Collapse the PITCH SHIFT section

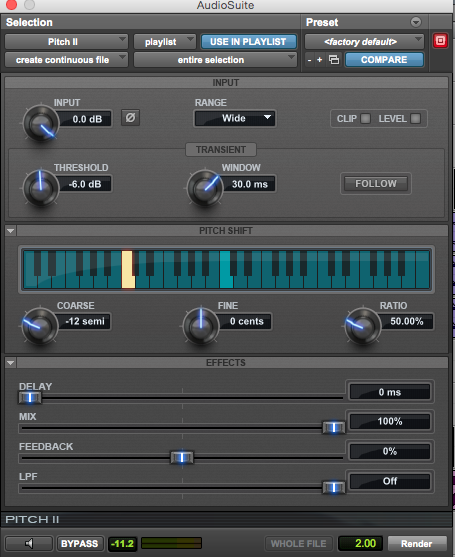click(10, 231)
